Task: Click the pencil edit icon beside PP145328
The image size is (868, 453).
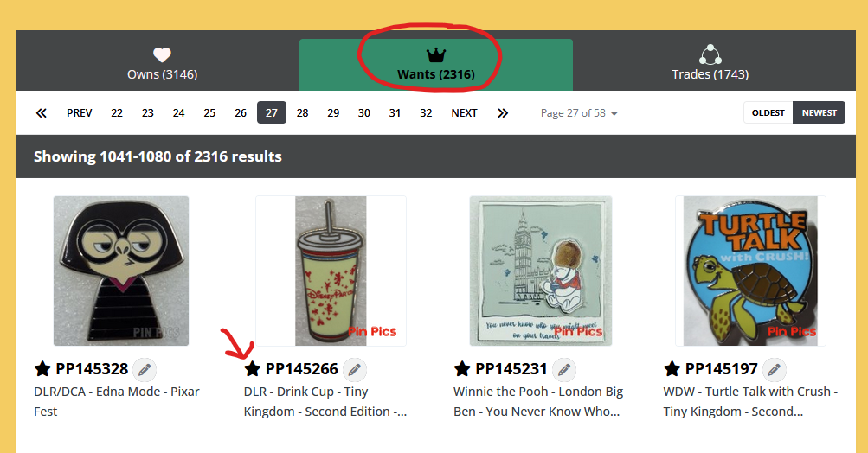Action: coord(145,369)
